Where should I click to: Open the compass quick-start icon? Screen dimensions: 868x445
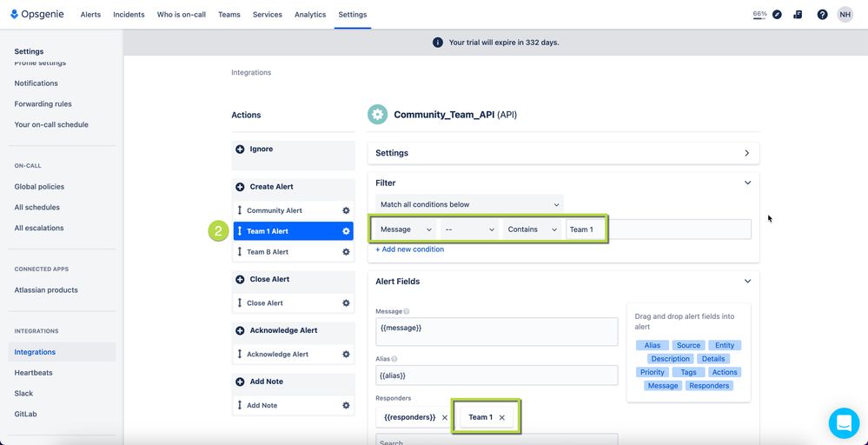778,15
